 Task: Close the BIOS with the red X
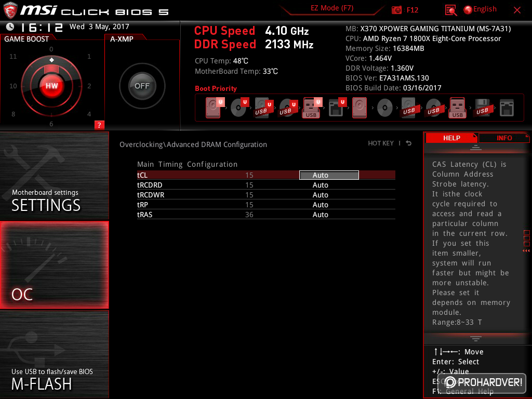(x=517, y=10)
